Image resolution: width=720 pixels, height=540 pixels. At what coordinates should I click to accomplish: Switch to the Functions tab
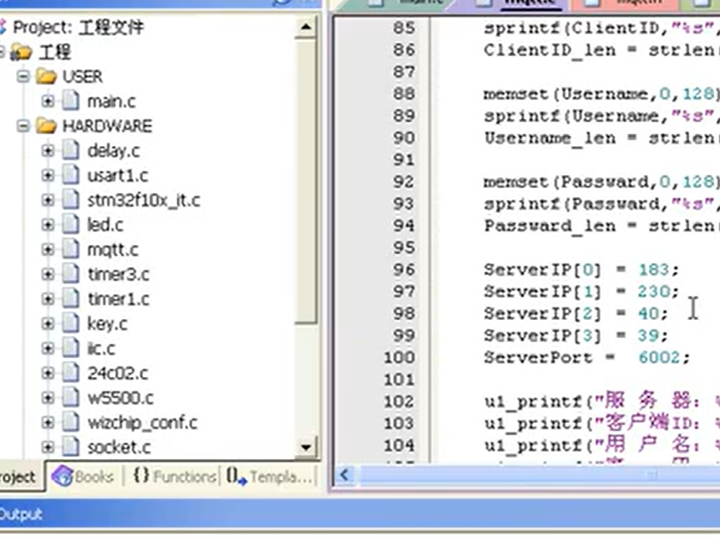tap(173, 477)
